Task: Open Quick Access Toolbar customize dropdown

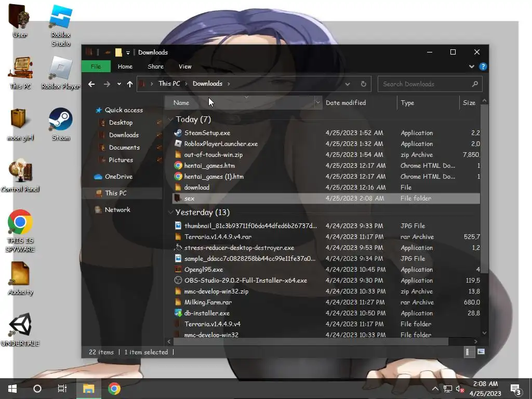Action: pos(128,52)
